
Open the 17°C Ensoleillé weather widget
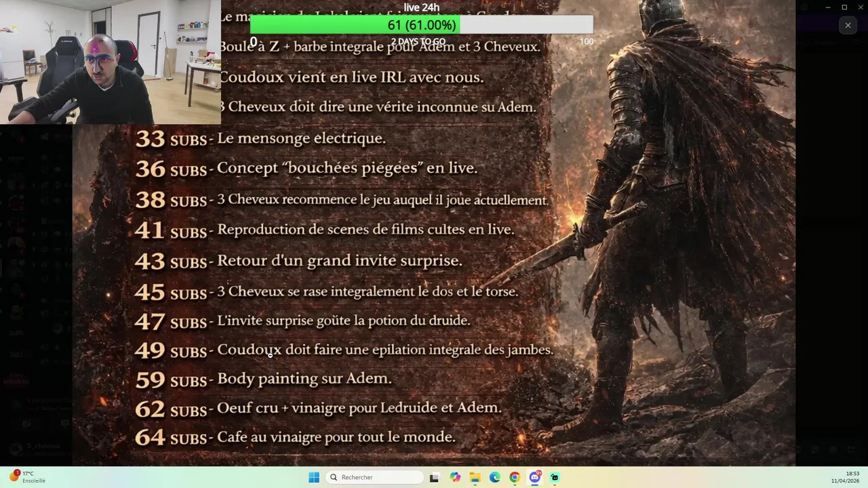click(x=27, y=477)
